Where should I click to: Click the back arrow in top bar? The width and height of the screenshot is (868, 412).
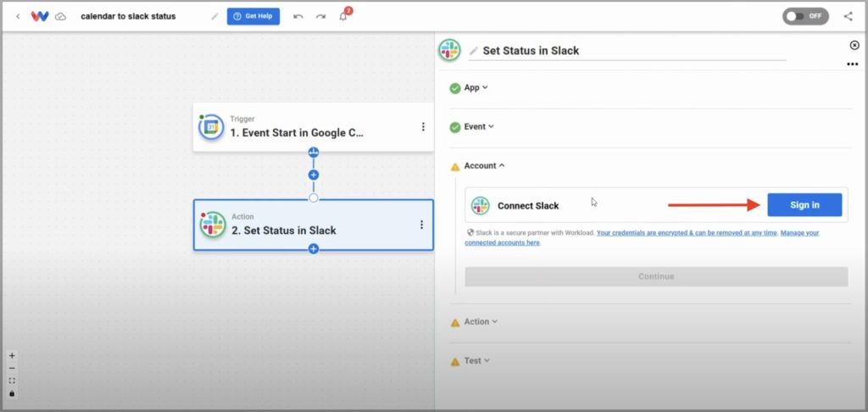point(18,17)
